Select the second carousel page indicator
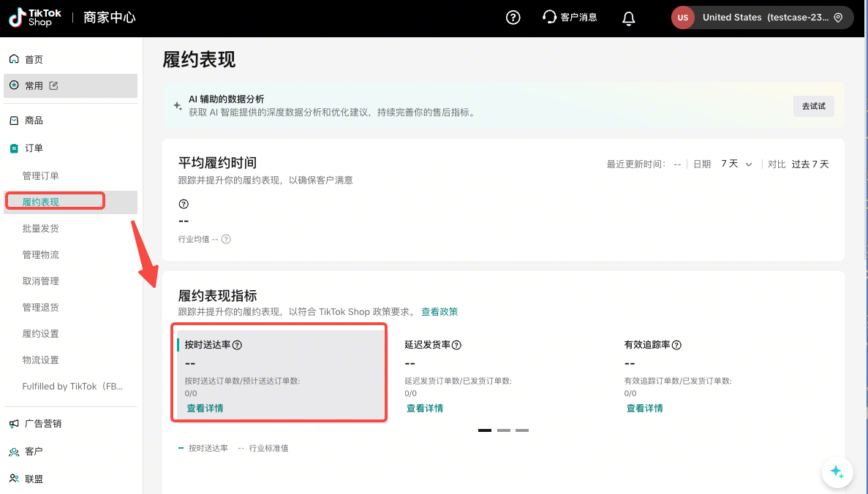 click(x=503, y=430)
